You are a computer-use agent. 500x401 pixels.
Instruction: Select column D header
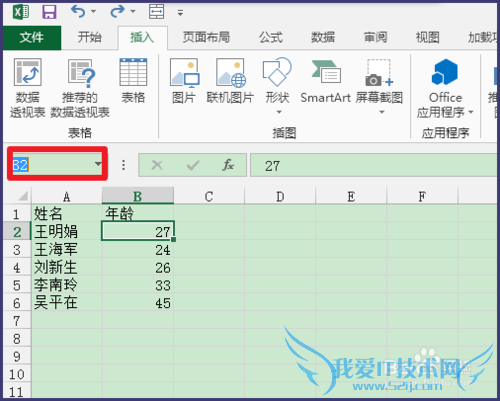(280, 196)
